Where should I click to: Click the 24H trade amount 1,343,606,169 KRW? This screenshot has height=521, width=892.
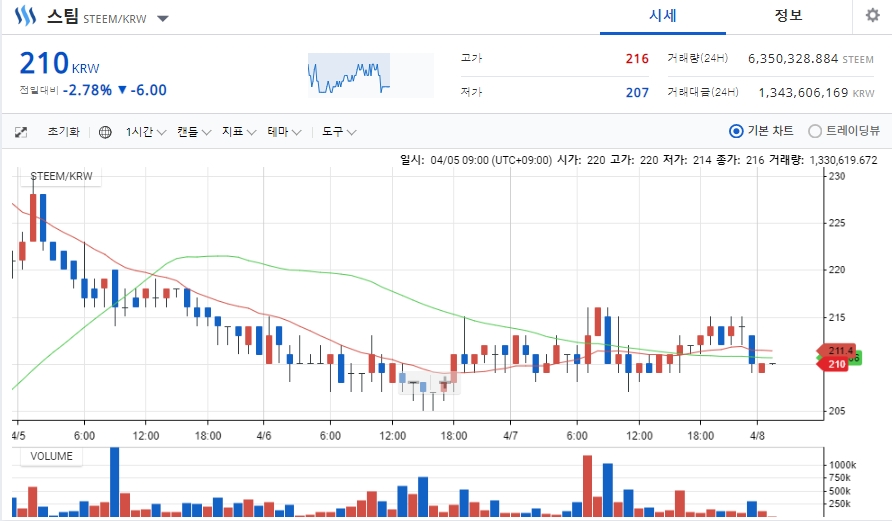(816, 93)
